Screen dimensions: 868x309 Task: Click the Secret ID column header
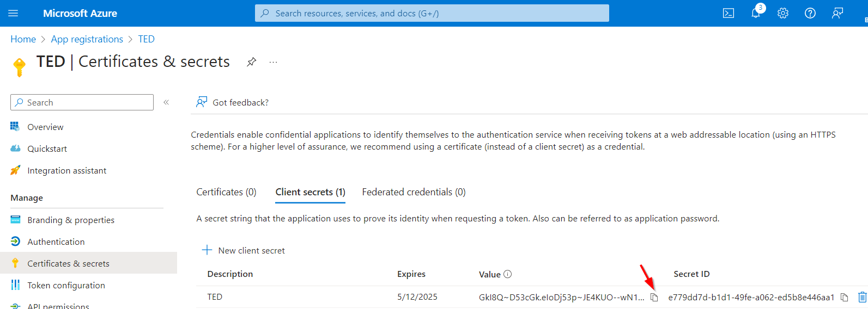click(691, 274)
